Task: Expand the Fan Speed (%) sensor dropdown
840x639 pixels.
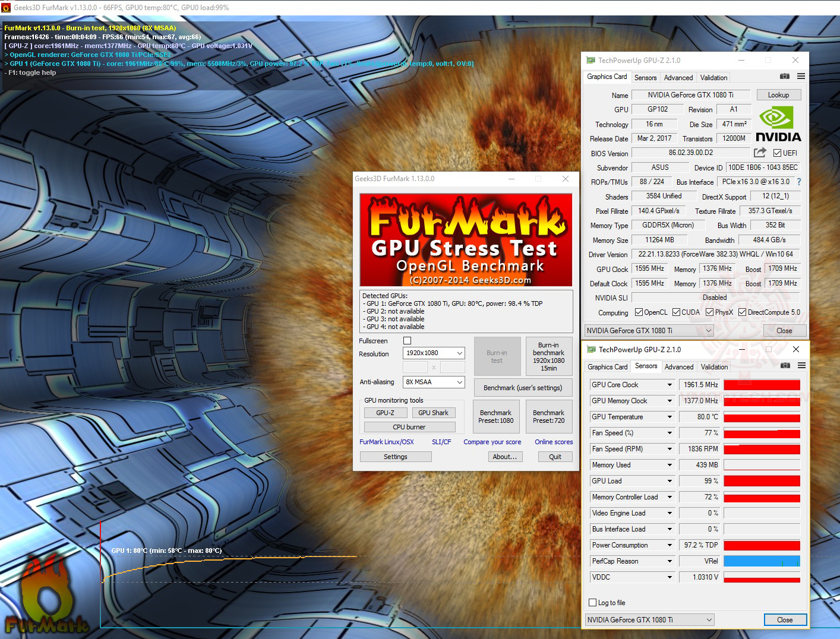Action: tap(670, 433)
